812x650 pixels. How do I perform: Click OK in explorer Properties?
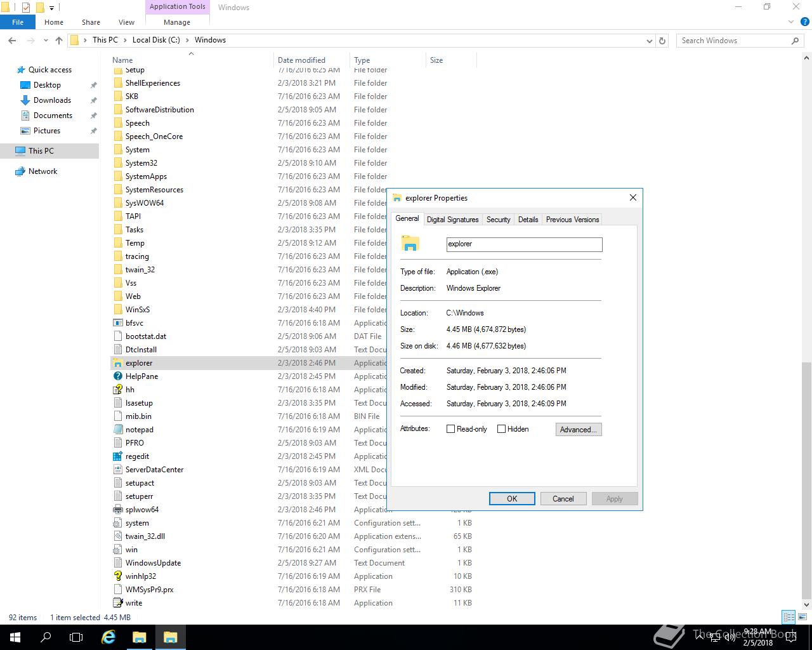pyautogui.click(x=512, y=499)
